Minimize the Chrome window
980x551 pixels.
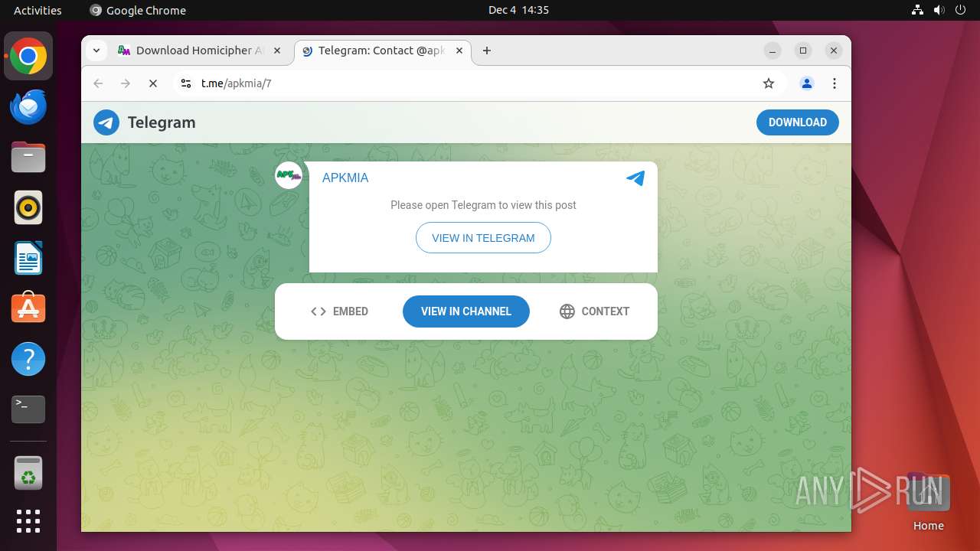773,51
